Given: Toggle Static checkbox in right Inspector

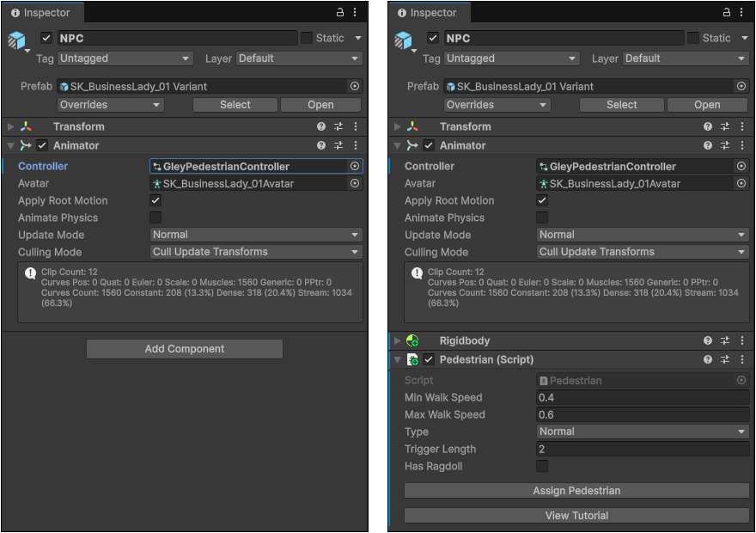Looking at the screenshot, I should 693,38.
